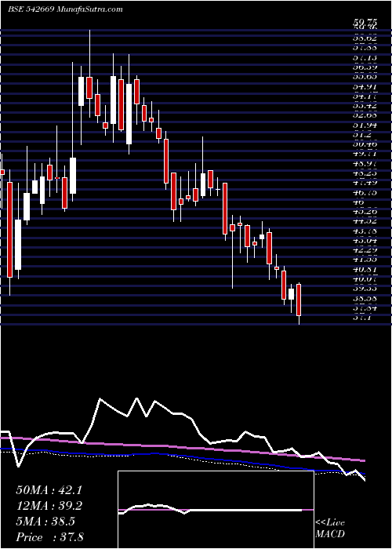This screenshot has height=549, width=392.
Task: Click the 50MA : 42.1 readout
Action: (49, 490)
